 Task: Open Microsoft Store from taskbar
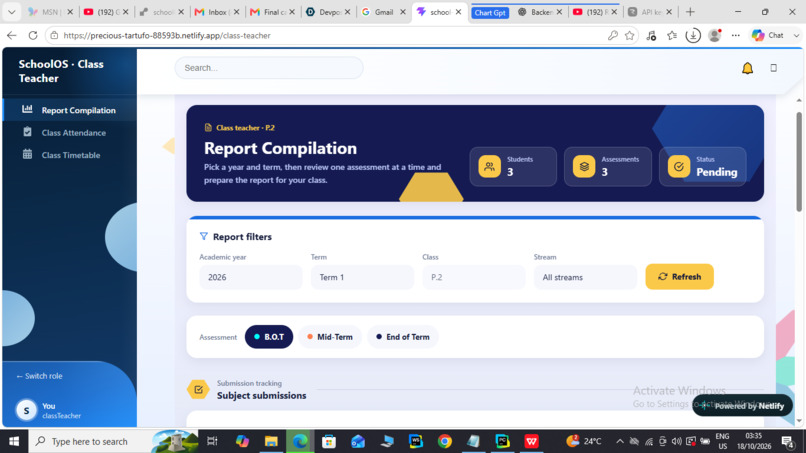coord(328,441)
